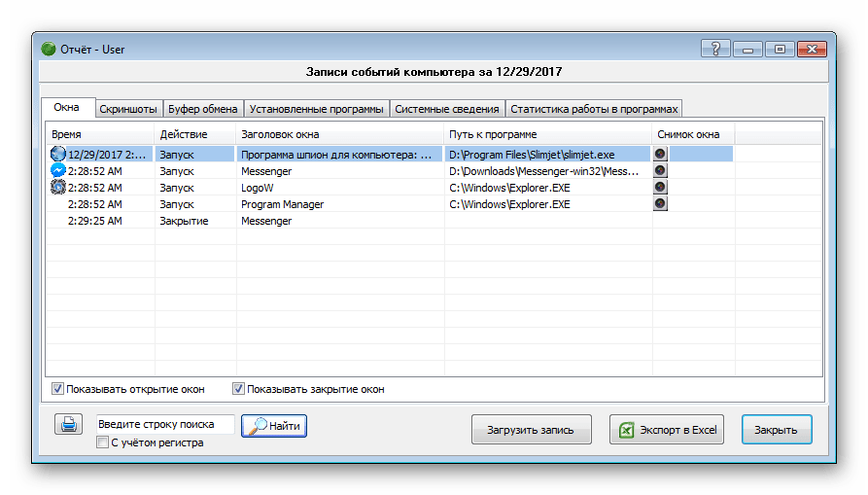Open snapshot icon for Program Manager row
This screenshot has width=868, height=495.
tap(660, 203)
